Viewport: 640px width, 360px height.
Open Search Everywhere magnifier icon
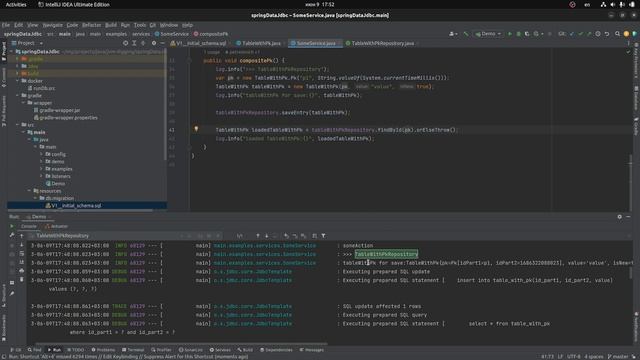pyautogui.click(x=617, y=34)
